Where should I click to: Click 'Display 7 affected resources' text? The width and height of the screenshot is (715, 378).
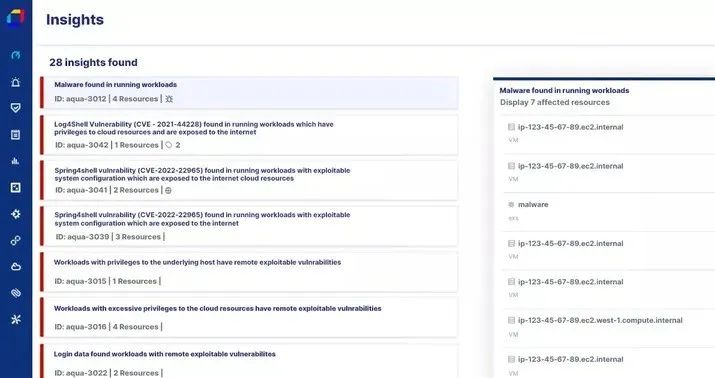pyautogui.click(x=555, y=103)
